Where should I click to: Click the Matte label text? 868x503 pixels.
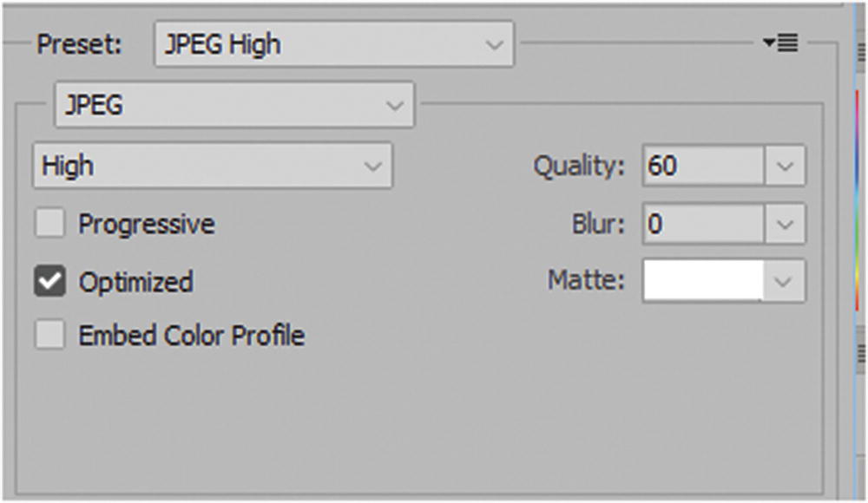tap(586, 281)
